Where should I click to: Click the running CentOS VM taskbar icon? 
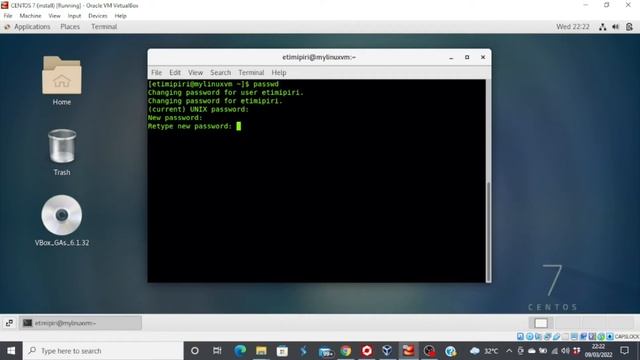pyautogui.click(x=408, y=351)
